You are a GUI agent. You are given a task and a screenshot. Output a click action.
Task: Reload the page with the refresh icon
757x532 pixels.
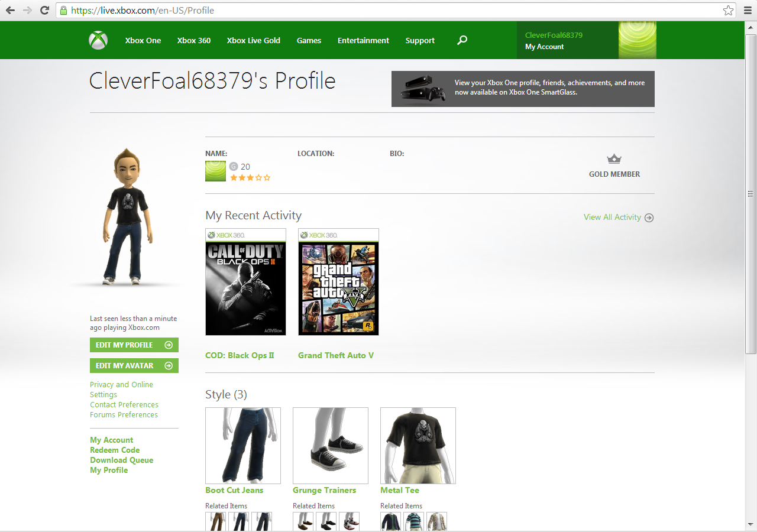(x=44, y=10)
